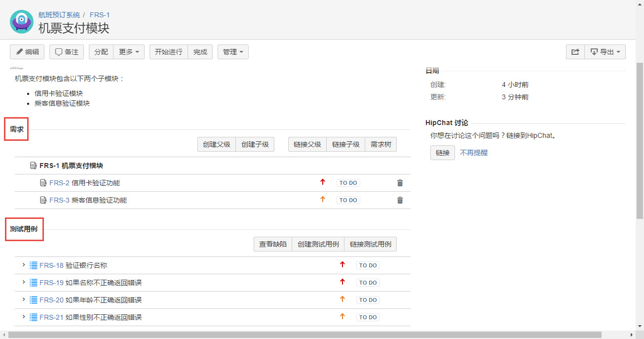Screen dimensions: 644x339
Task: Open the FRS-3 issue link
Action: (x=59, y=200)
